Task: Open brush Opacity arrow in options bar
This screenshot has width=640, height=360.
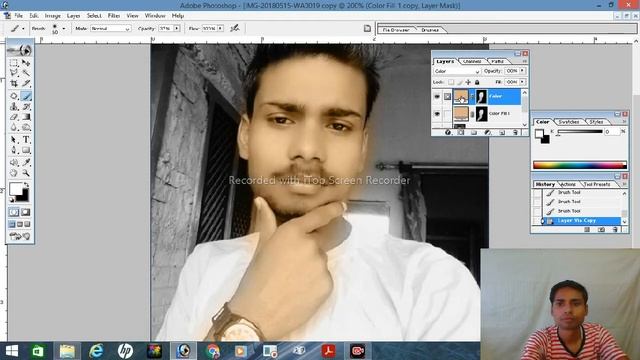Action: 177,29
